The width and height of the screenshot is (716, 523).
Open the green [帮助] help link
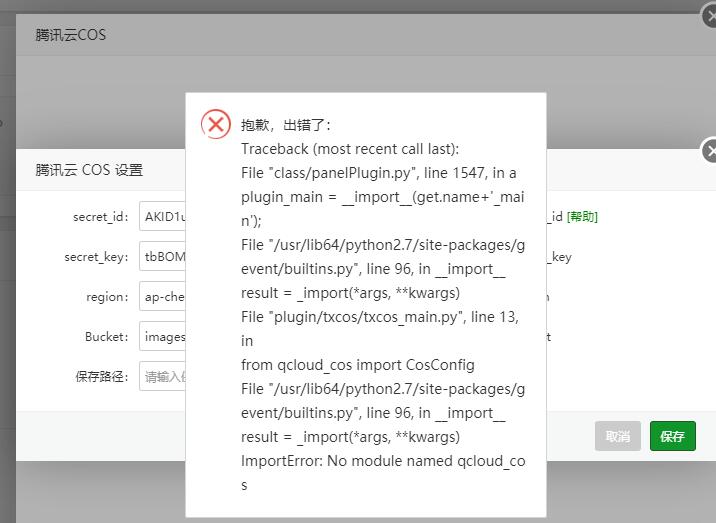(x=582, y=217)
